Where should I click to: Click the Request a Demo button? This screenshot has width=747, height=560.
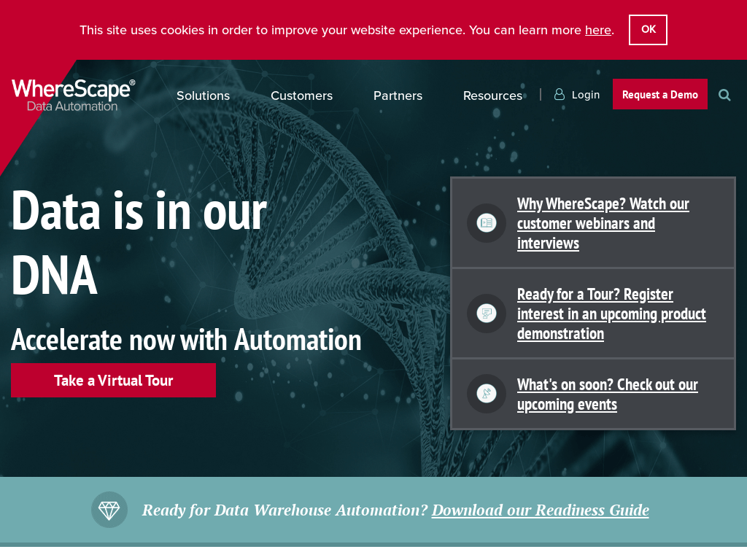tap(659, 94)
